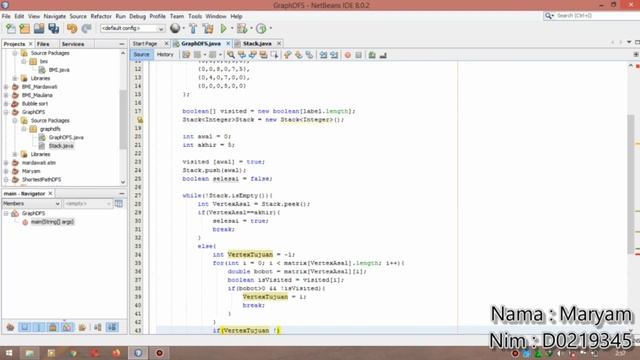Select Stack.java in the project tree
Viewport: 640px width, 360px height.
61,146
